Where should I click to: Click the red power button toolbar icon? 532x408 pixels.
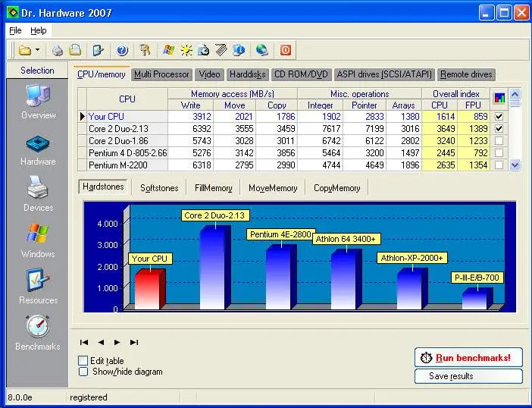point(286,51)
